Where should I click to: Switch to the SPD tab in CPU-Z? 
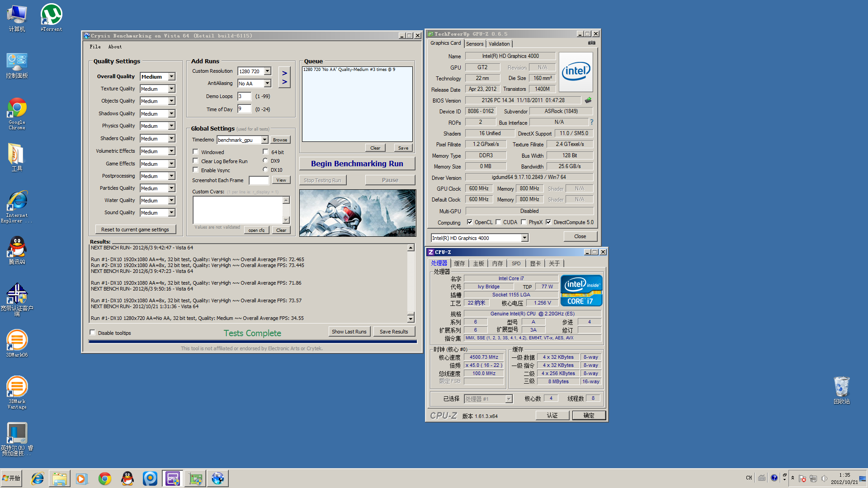516,263
